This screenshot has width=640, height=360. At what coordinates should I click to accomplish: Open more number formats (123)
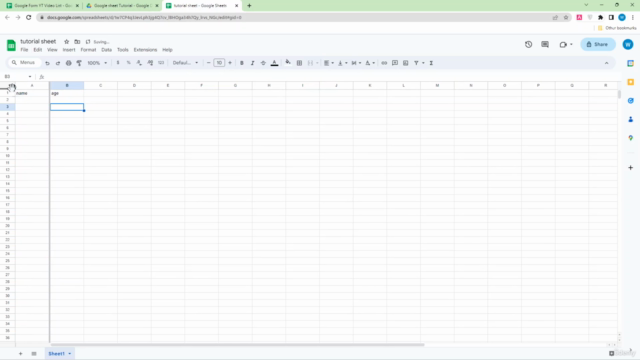point(161,63)
